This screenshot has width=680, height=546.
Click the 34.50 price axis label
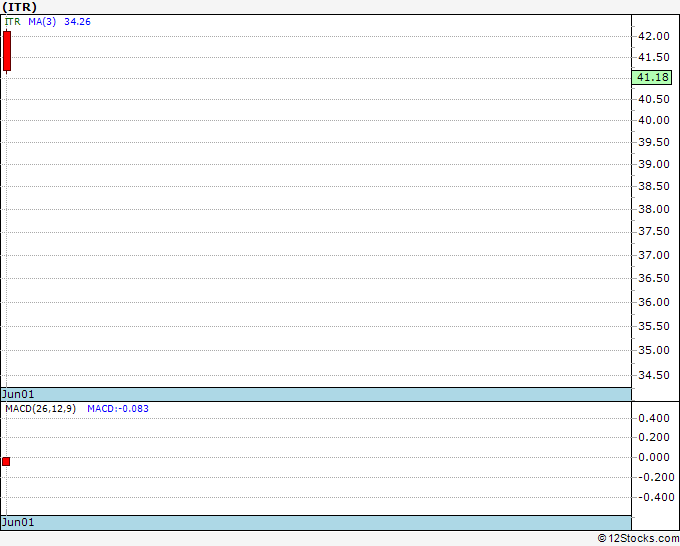click(x=654, y=376)
